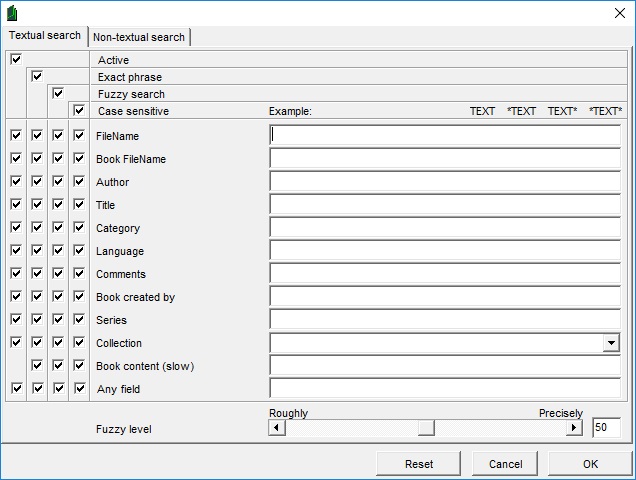This screenshot has width=636, height=480.
Task: Click the Author input field
Action: click(445, 181)
